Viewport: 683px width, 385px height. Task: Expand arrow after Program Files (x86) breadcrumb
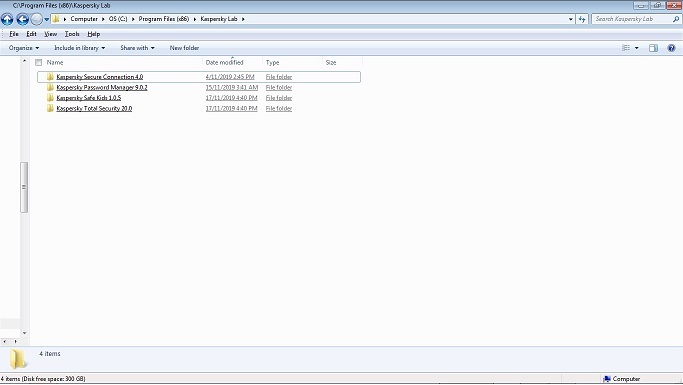[x=195, y=19]
